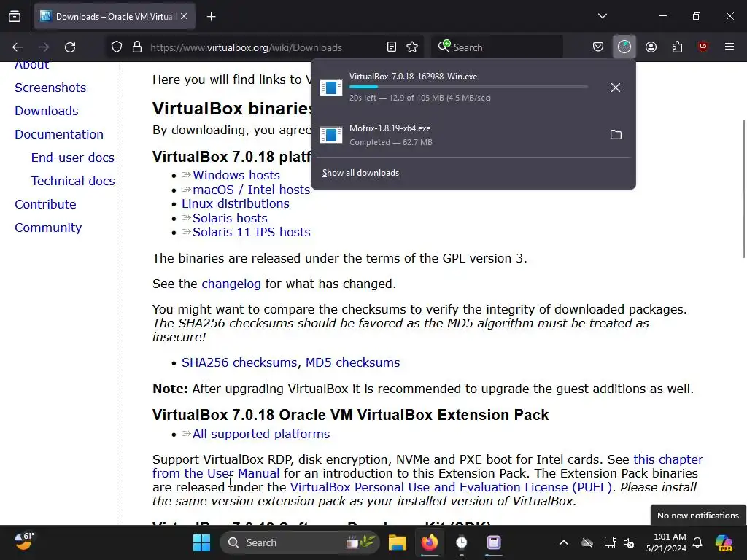Open Firefox account icon
The width and height of the screenshot is (747, 560).
point(651,47)
